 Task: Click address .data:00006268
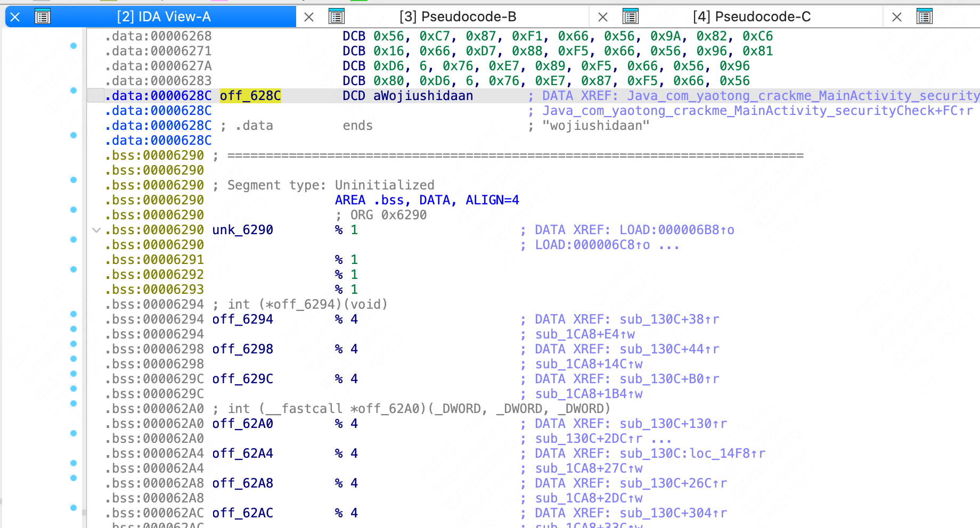coord(158,36)
